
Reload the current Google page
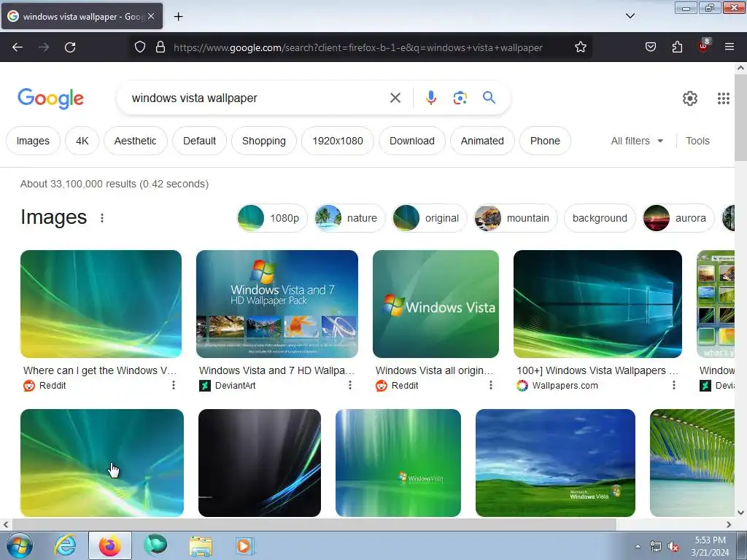pyautogui.click(x=70, y=47)
